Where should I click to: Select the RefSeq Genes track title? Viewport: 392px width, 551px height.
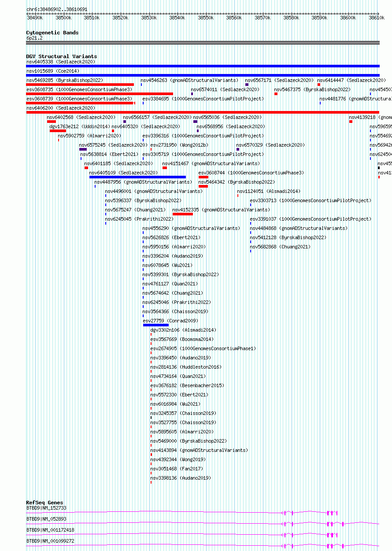tap(44, 503)
